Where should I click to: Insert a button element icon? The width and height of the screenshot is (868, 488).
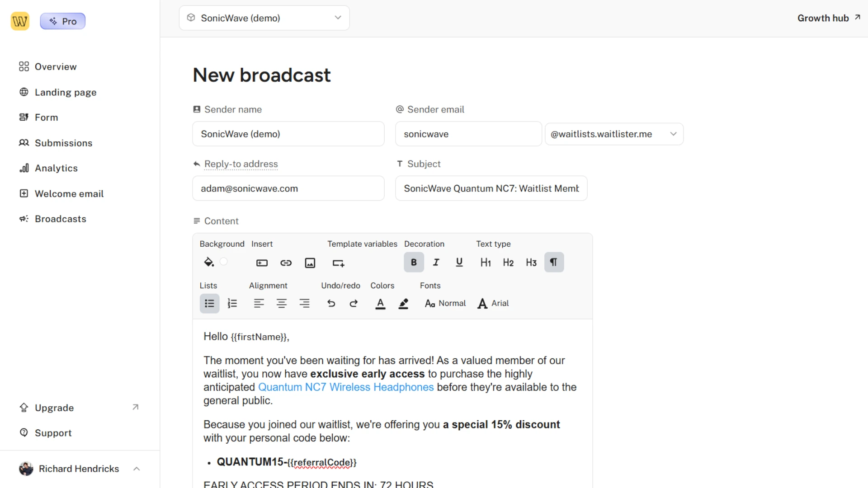click(262, 263)
